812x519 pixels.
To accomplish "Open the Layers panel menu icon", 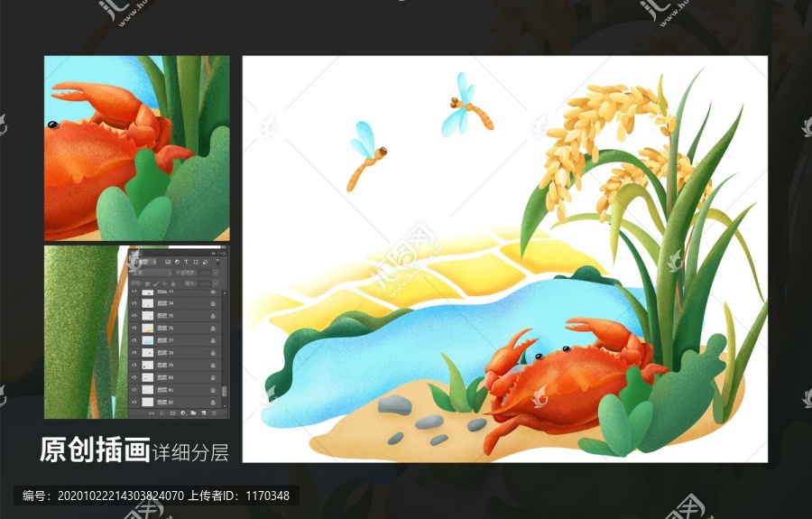I will [x=223, y=254].
